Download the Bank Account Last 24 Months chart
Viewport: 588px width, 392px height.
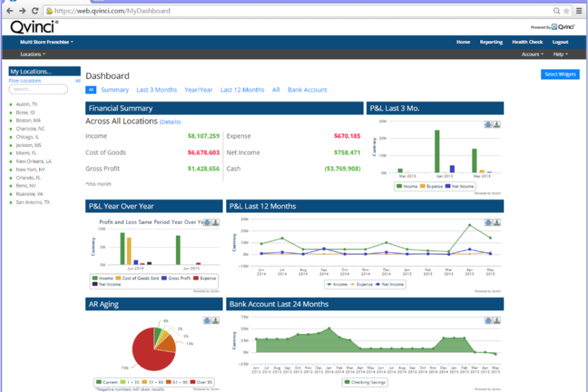pos(496,321)
